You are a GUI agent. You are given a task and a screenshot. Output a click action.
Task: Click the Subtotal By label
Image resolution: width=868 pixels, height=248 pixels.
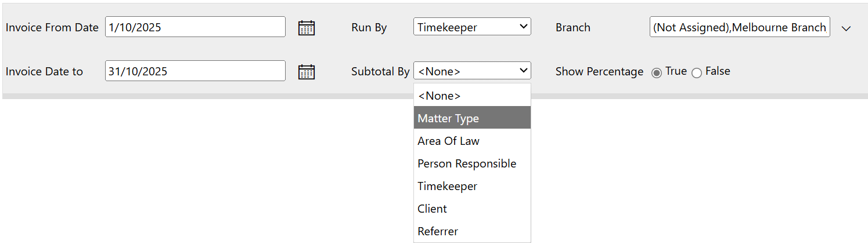tap(380, 72)
